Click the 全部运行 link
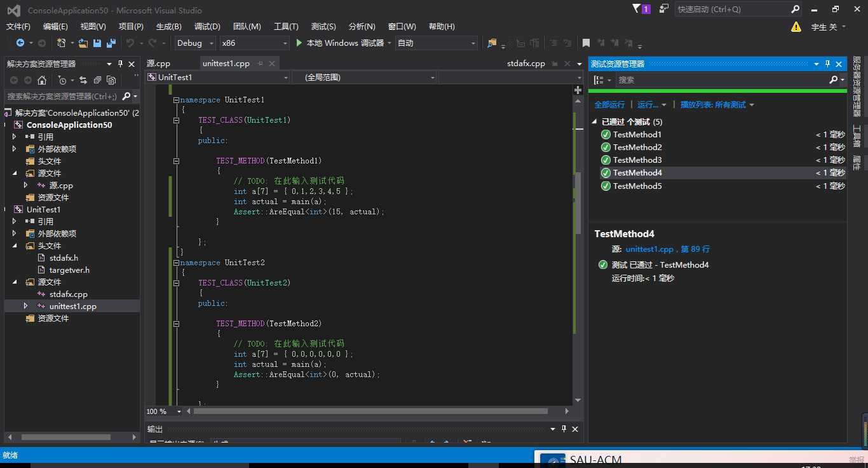The image size is (868, 468). point(609,105)
